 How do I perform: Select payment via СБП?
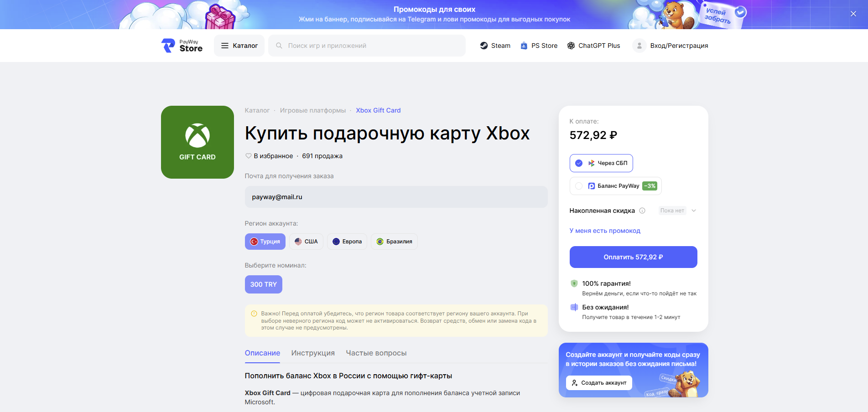pos(601,163)
